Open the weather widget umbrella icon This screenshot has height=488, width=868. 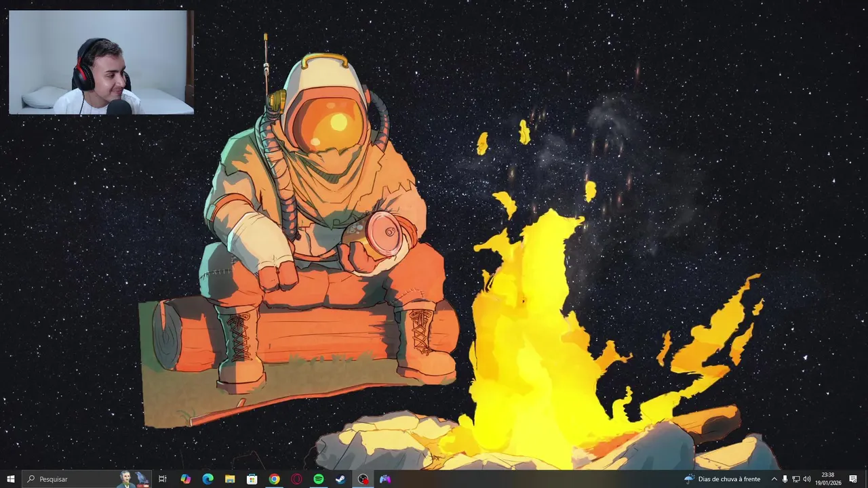[689, 479]
